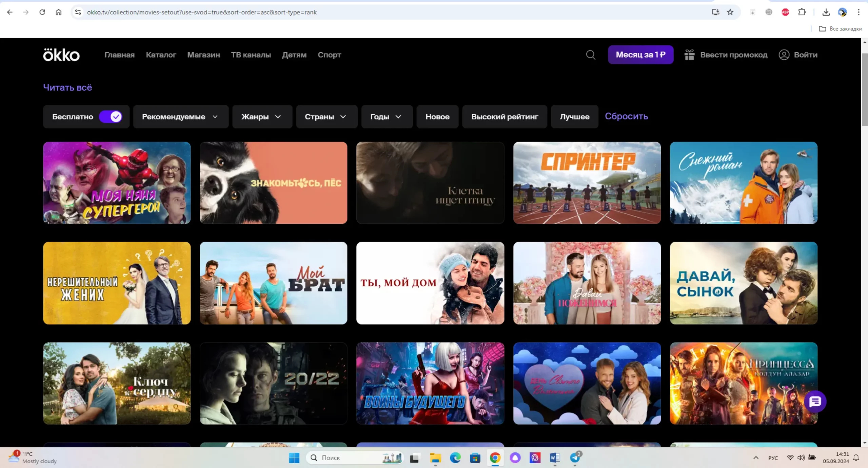Click the Месяц за 1 ₽ button
The image size is (868, 468).
(x=640, y=55)
